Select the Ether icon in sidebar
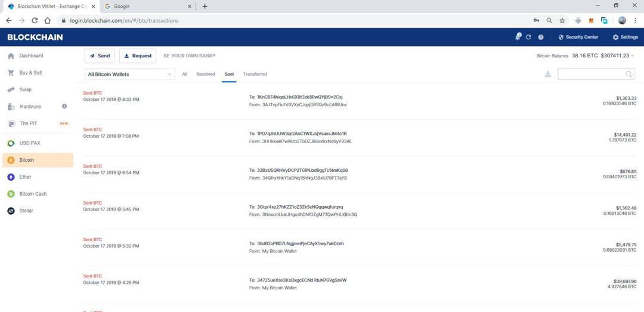The height and width of the screenshot is (312, 644). tap(11, 177)
